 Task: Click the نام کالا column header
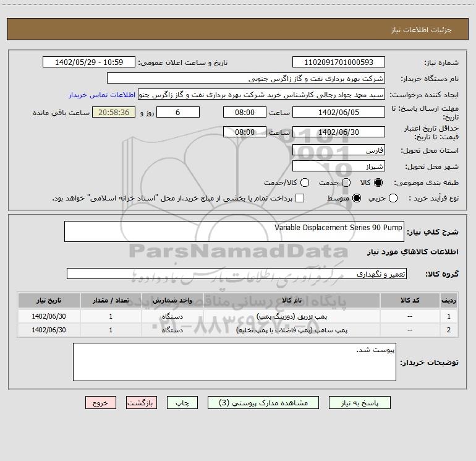(292, 300)
